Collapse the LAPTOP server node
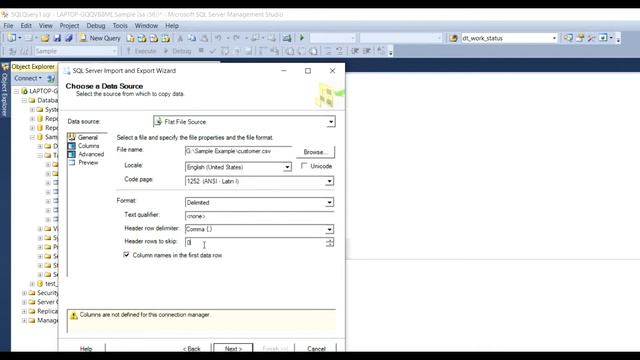Screen dimensions: 640x360 pos(16,91)
